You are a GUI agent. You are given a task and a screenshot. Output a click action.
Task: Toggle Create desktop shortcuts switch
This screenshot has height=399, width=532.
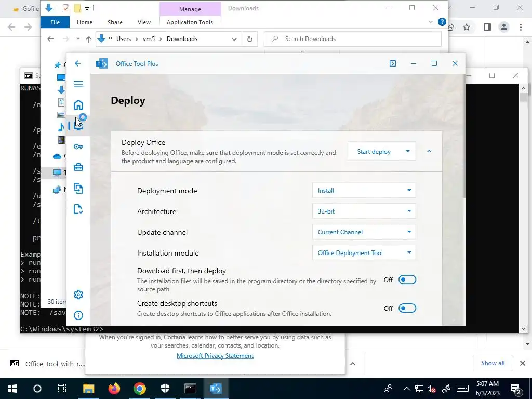coord(407,308)
